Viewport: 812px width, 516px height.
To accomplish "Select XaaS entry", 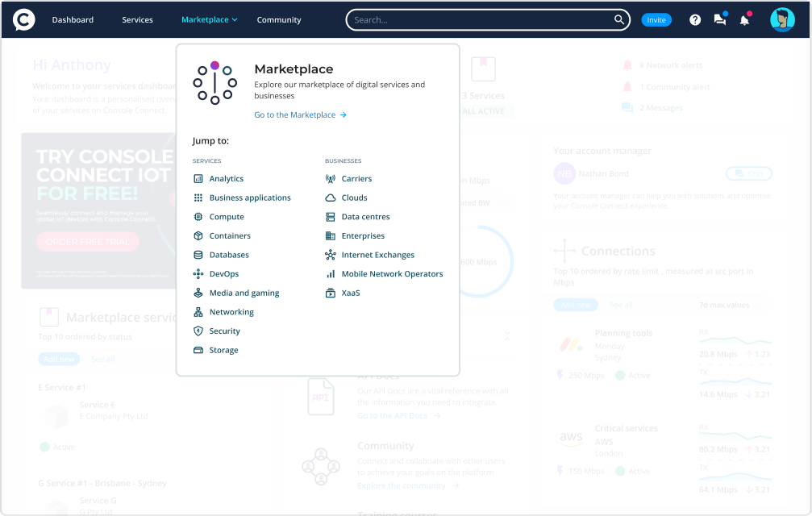I will tap(351, 293).
